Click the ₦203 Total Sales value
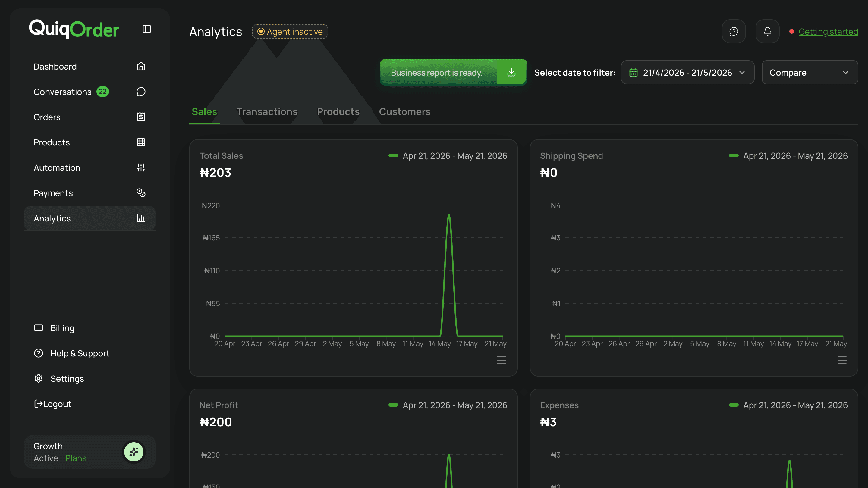The image size is (868, 488). click(x=215, y=172)
